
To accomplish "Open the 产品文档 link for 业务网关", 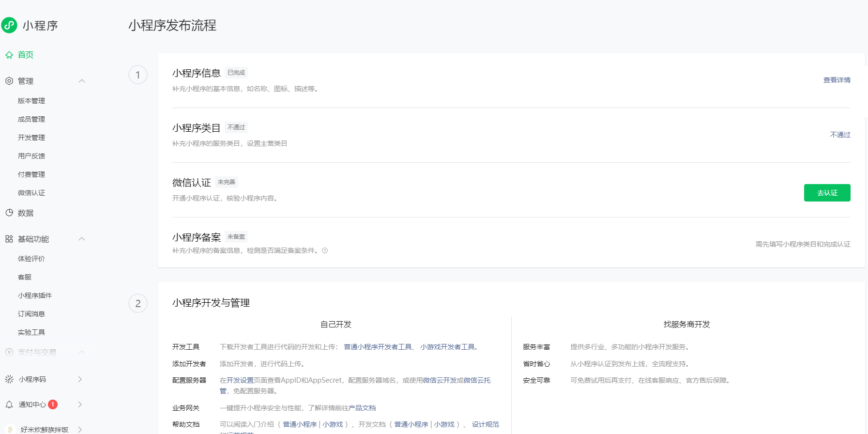I will (x=362, y=408).
